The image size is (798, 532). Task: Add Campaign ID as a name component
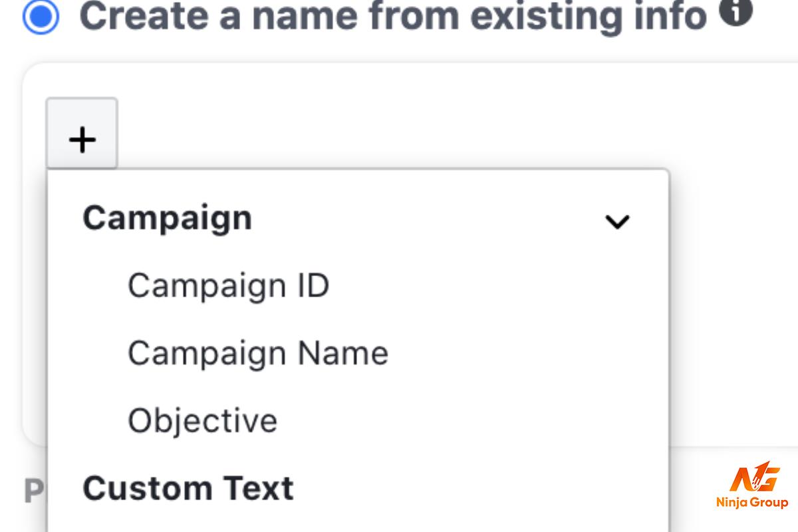[x=228, y=286]
